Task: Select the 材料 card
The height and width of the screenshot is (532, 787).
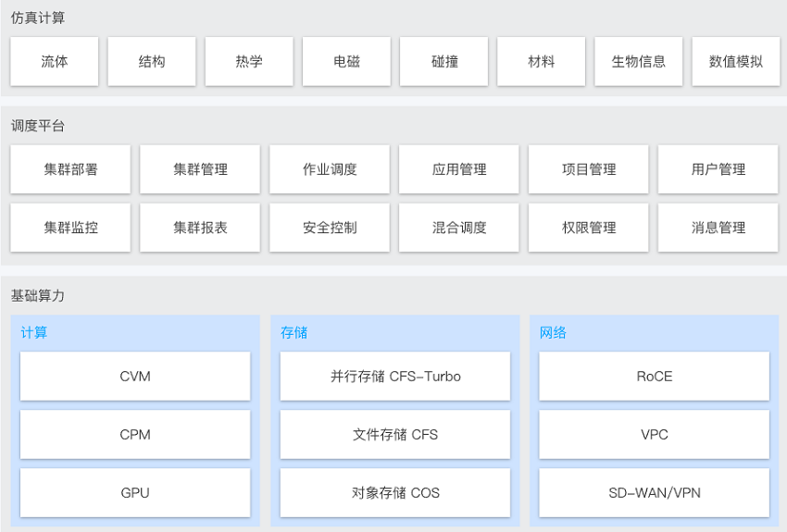Action: [541, 61]
